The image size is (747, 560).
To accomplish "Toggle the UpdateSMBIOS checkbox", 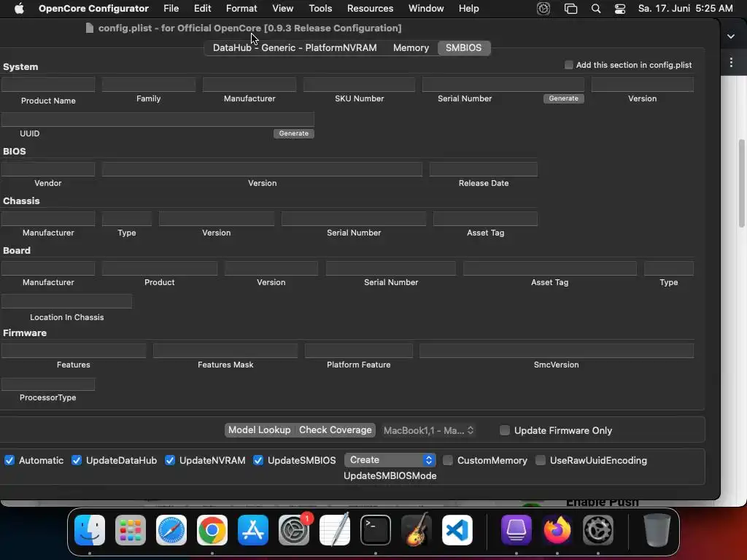I will (x=258, y=461).
